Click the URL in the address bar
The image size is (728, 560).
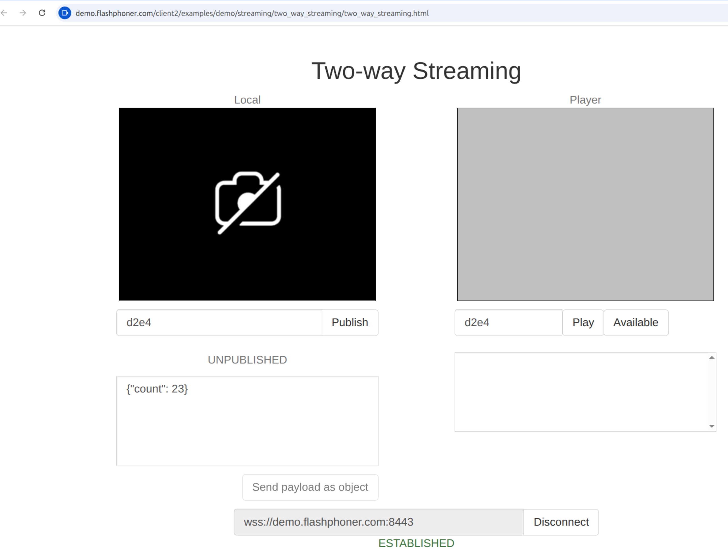coord(252,13)
